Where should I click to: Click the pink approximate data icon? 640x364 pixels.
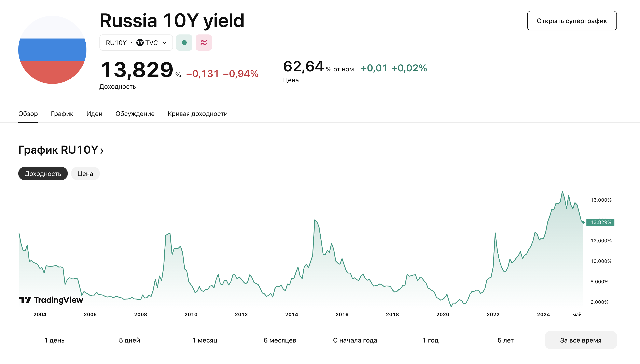pos(204,43)
